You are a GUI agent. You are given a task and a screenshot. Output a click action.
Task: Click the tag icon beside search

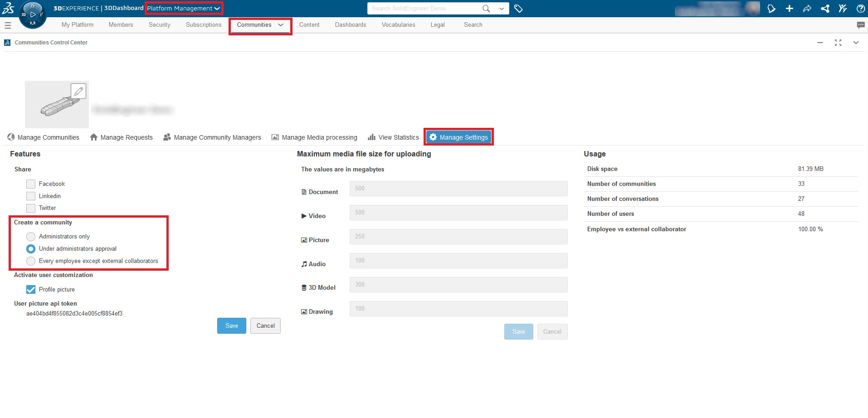click(518, 9)
